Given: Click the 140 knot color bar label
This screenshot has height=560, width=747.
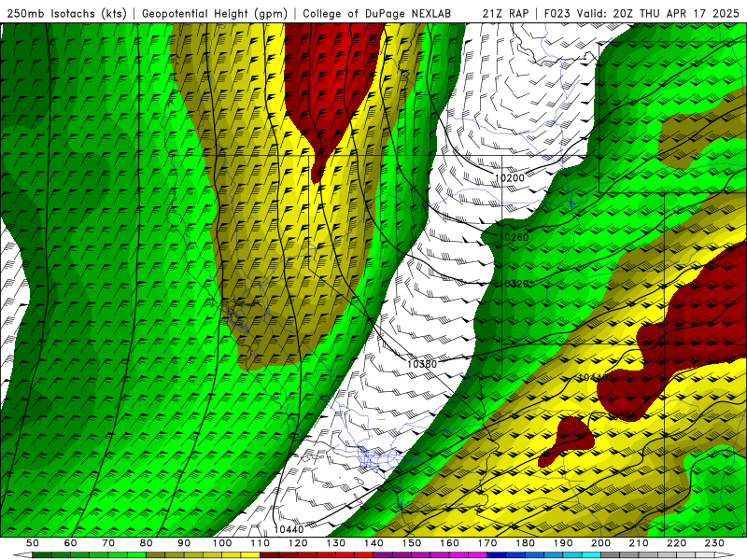Looking at the screenshot, I should [x=373, y=543].
